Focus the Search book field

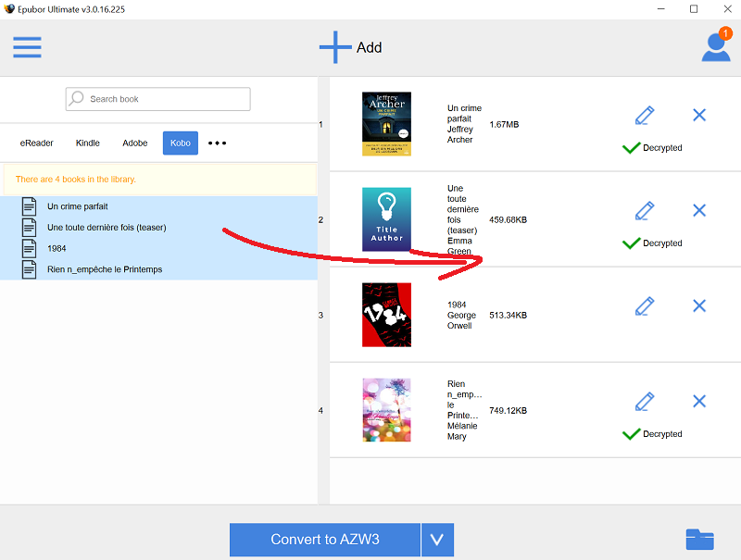click(x=157, y=99)
